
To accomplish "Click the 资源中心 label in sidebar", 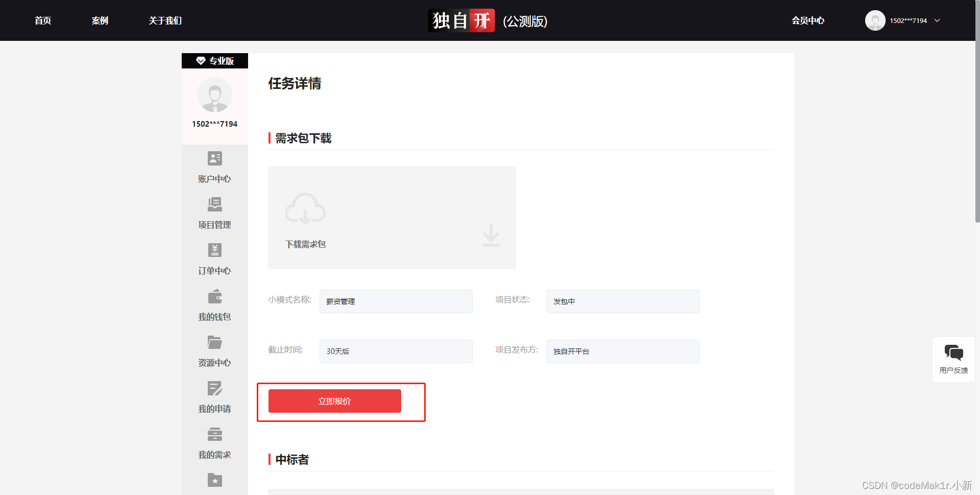I will (215, 363).
